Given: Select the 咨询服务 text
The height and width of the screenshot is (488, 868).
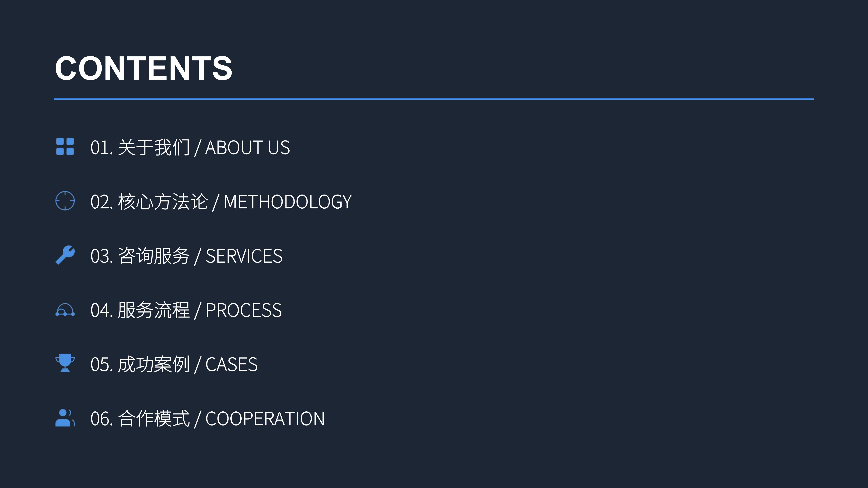Looking at the screenshot, I should pos(154,256).
